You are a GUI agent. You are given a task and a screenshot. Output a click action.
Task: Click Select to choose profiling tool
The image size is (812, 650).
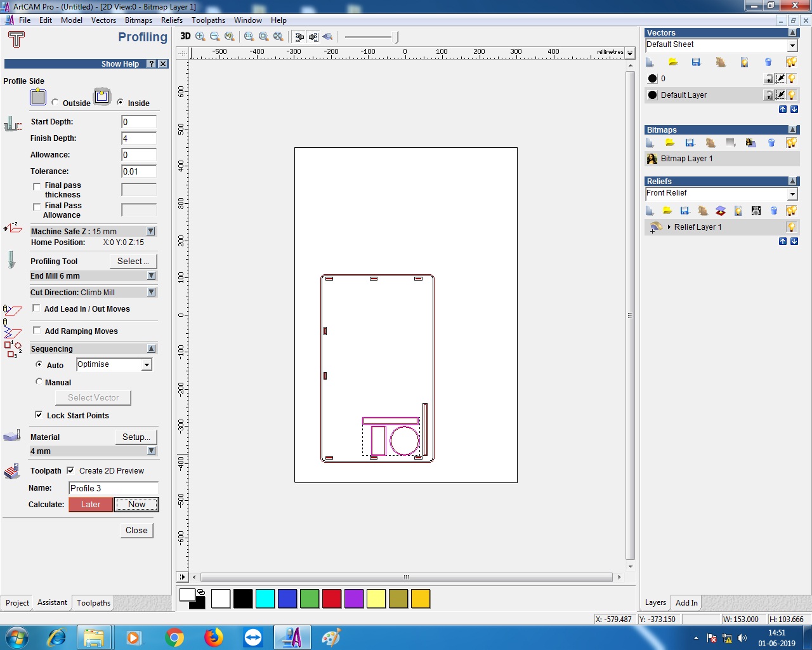point(133,262)
